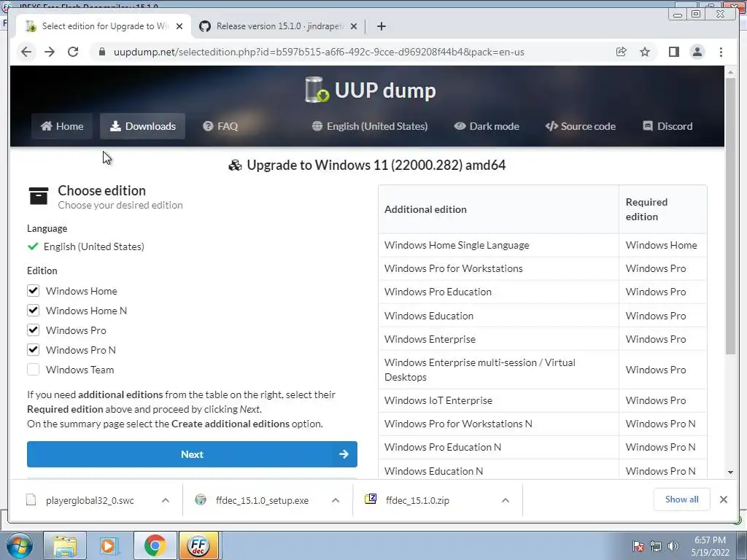Reload the current page
This screenshot has width=747, height=560.
[x=73, y=52]
